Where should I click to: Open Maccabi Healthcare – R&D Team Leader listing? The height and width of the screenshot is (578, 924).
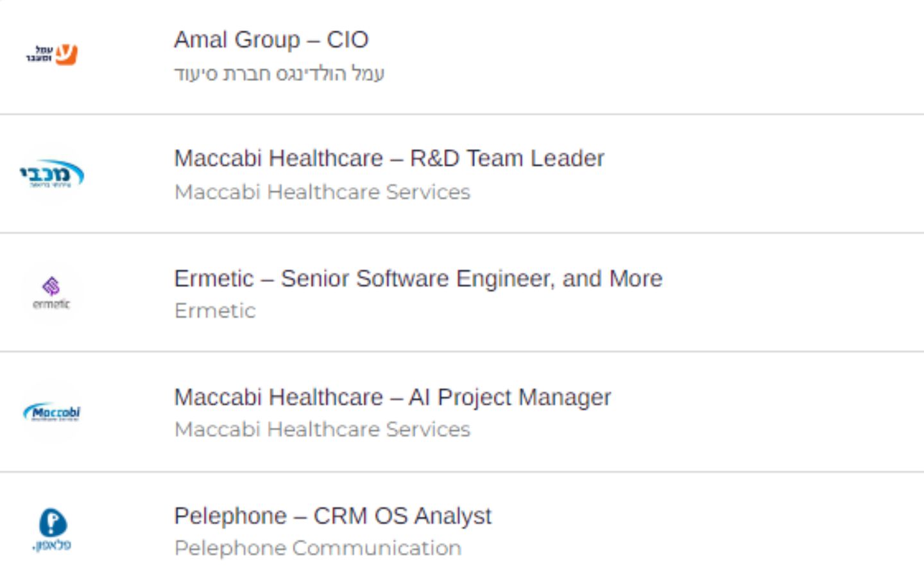tap(389, 158)
